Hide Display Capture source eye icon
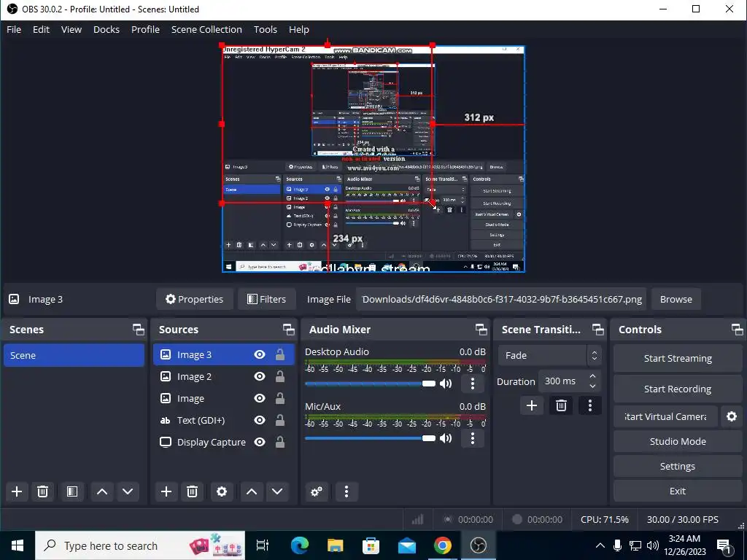The image size is (747, 560). point(260,443)
